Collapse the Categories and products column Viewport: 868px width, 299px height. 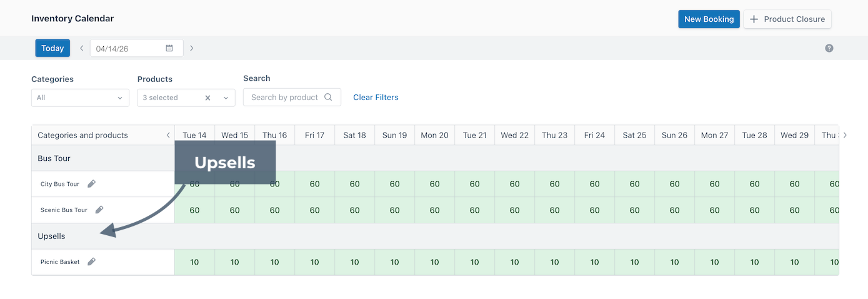pyautogui.click(x=168, y=135)
